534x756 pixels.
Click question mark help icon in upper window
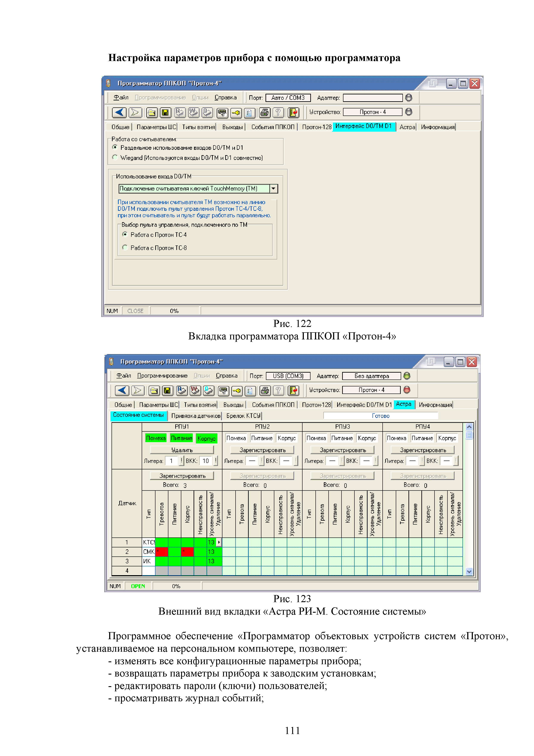pyautogui.click(x=278, y=113)
